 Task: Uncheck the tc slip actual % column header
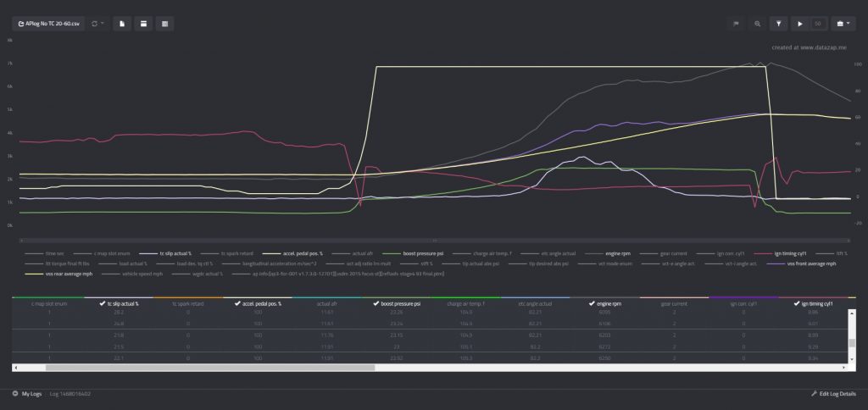coord(119,303)
